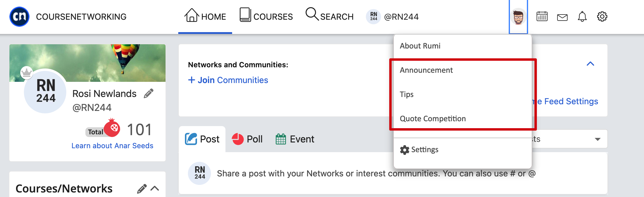This screenshot has width=644, height=197.
Task: Open the posts filter dropdown arrow
Action: (598, 139)
